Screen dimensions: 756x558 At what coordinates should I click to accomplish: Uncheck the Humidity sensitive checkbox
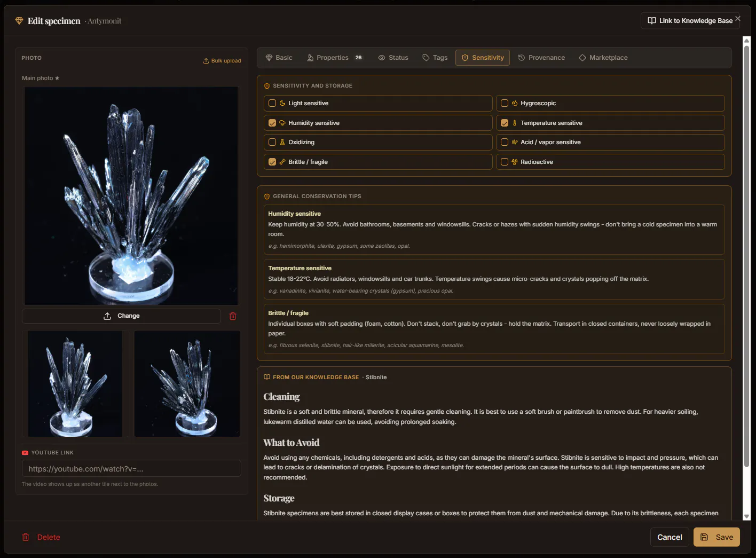coord(272,123)
